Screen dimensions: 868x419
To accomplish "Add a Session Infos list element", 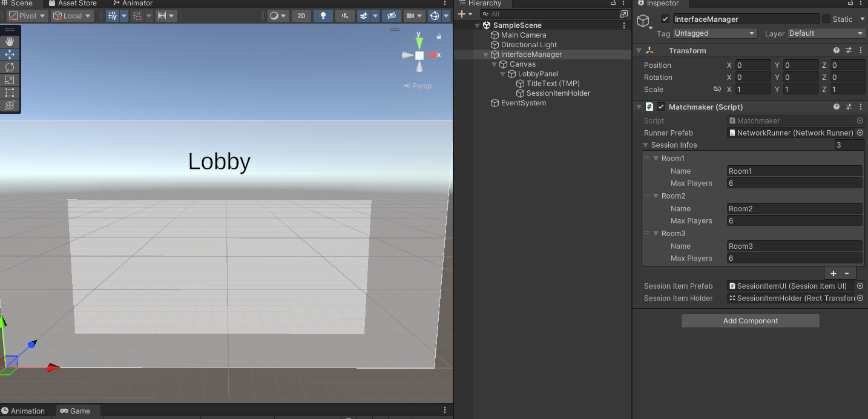I will [x=833, y=273].
